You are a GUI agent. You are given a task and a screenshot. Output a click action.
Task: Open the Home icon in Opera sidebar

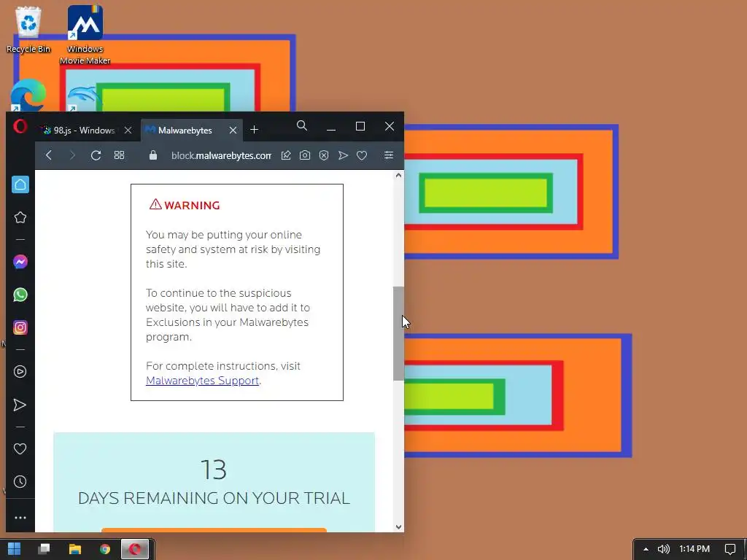pos(20,184)
